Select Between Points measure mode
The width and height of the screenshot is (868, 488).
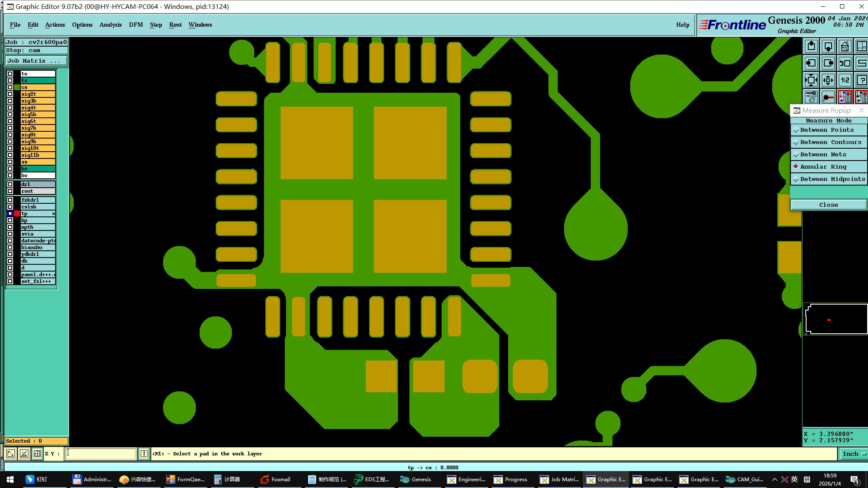tap(826, 130)
